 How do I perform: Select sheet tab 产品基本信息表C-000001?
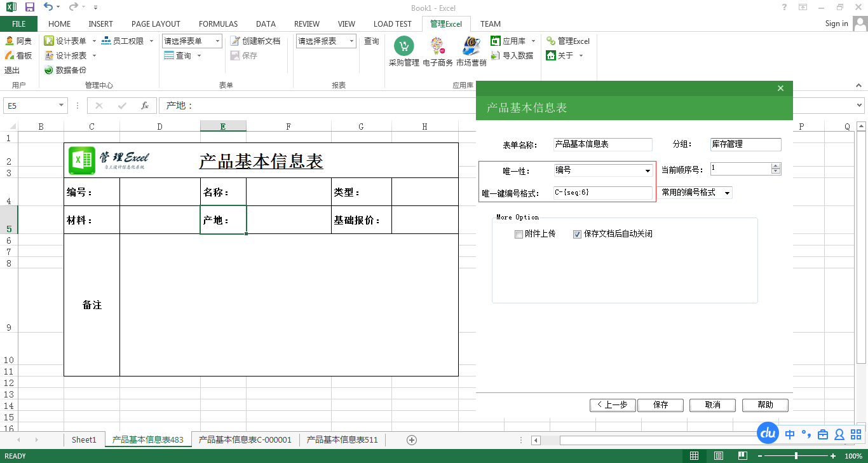point(245,439)
